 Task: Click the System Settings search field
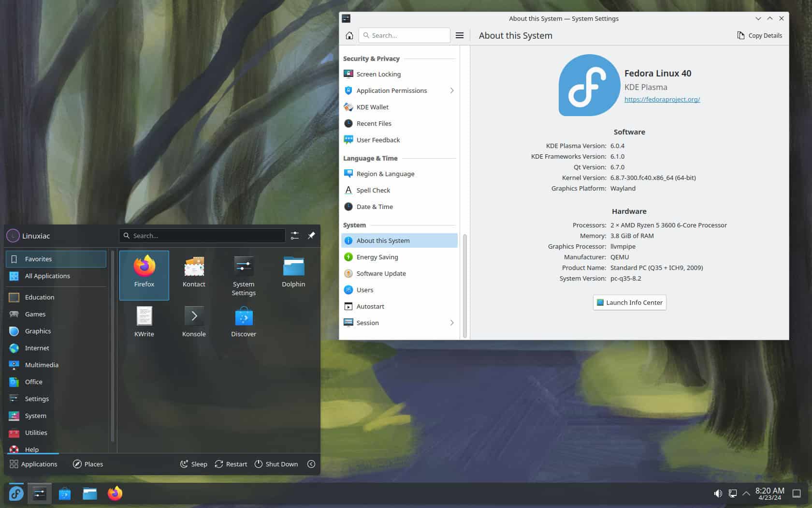click(x=404, y=35)
